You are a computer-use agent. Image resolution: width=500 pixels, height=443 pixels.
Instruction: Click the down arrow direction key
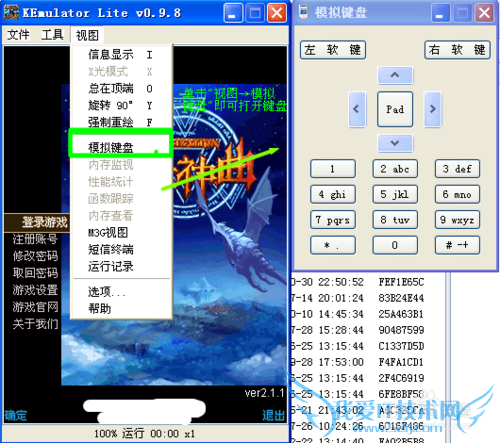tap(395, 143)
